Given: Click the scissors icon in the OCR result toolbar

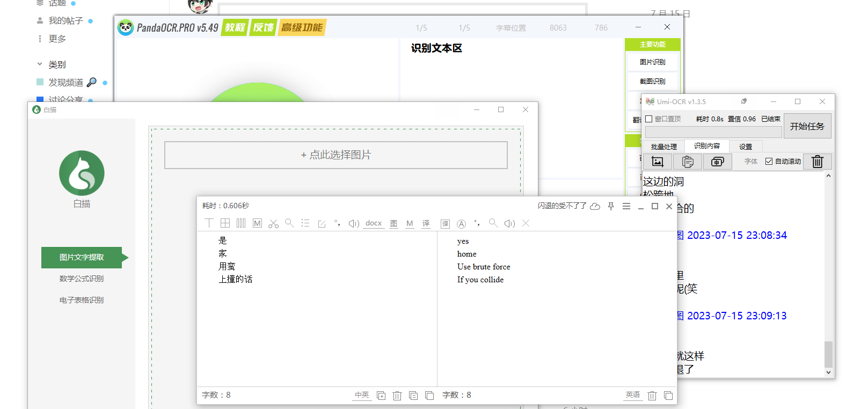Looking at the screenshot, I should pos(273,223).
